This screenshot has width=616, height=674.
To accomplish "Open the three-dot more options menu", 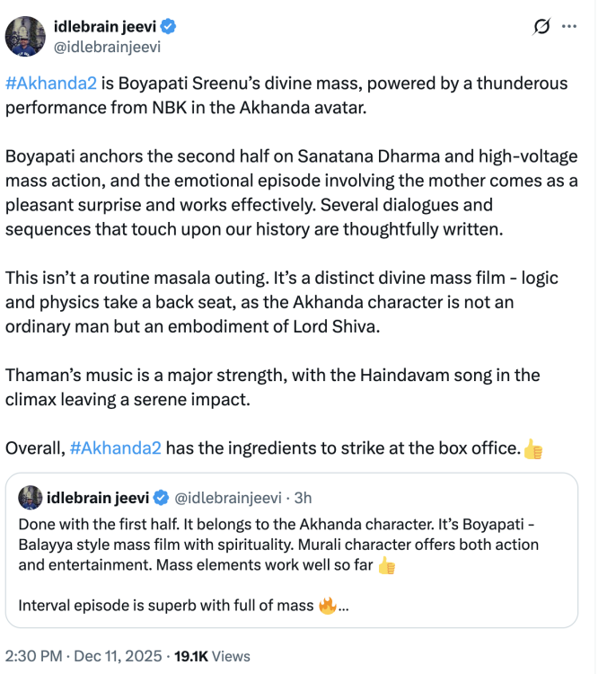I will coord(569,26).
